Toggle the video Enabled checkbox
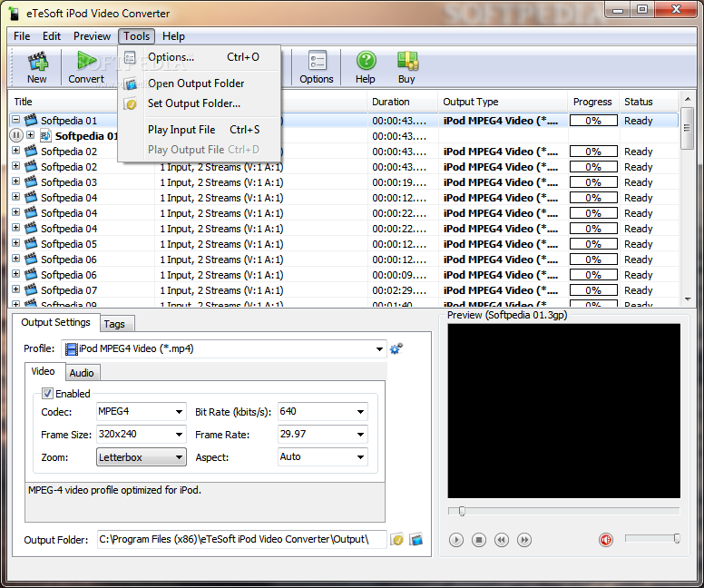The height and width of the screenshot is (588, 704). (x=47, y=394)
